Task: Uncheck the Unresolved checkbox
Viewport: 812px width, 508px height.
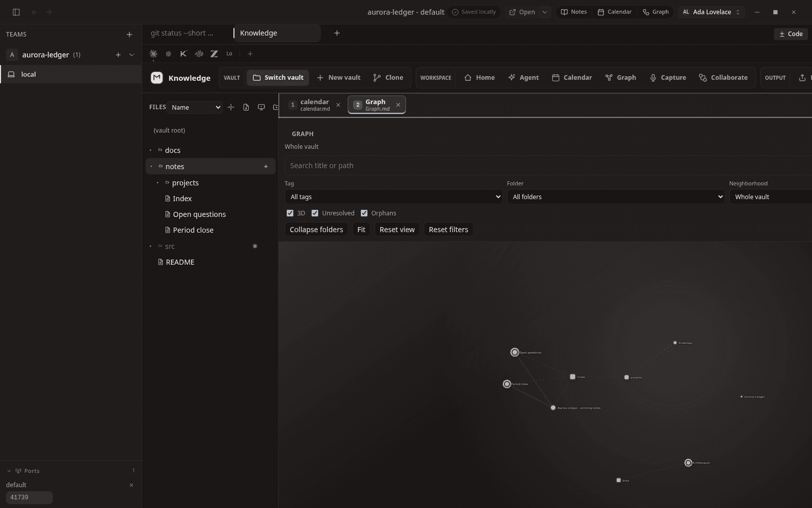Action: (x=315, y=213)
